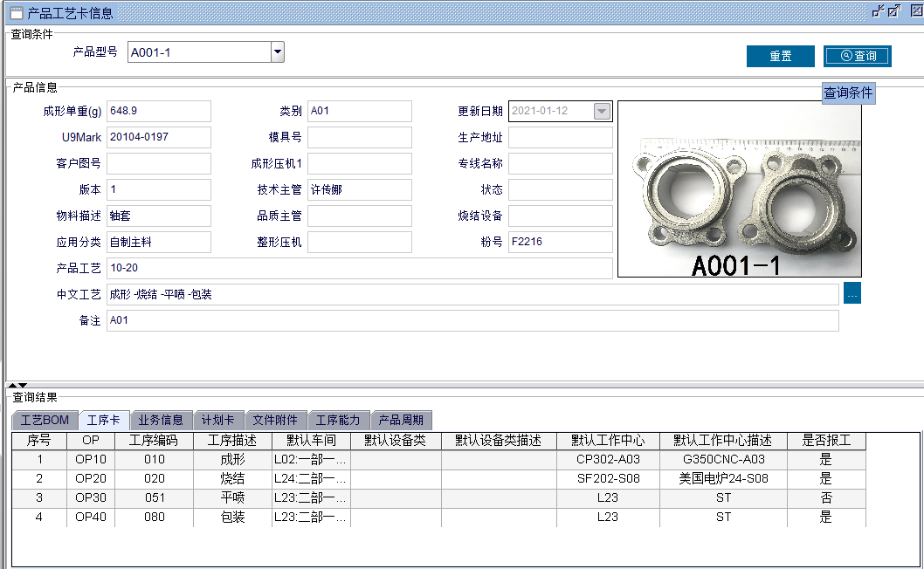Select the OP20 烧结 row in the table
924x569 pixels.
(231, 478)
